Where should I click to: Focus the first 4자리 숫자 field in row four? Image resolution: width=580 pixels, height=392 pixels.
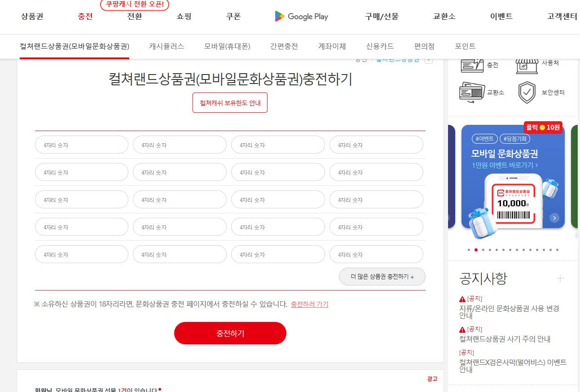tap(82, 227)
